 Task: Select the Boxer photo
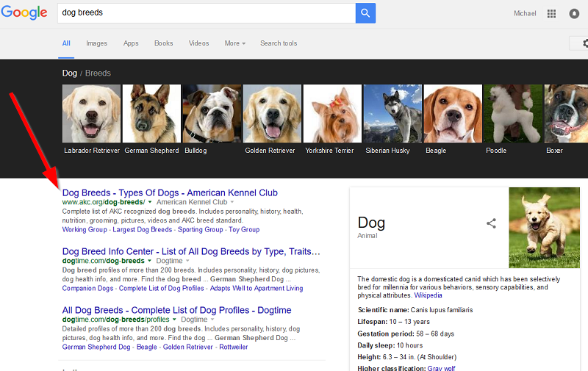click(566, 114)
